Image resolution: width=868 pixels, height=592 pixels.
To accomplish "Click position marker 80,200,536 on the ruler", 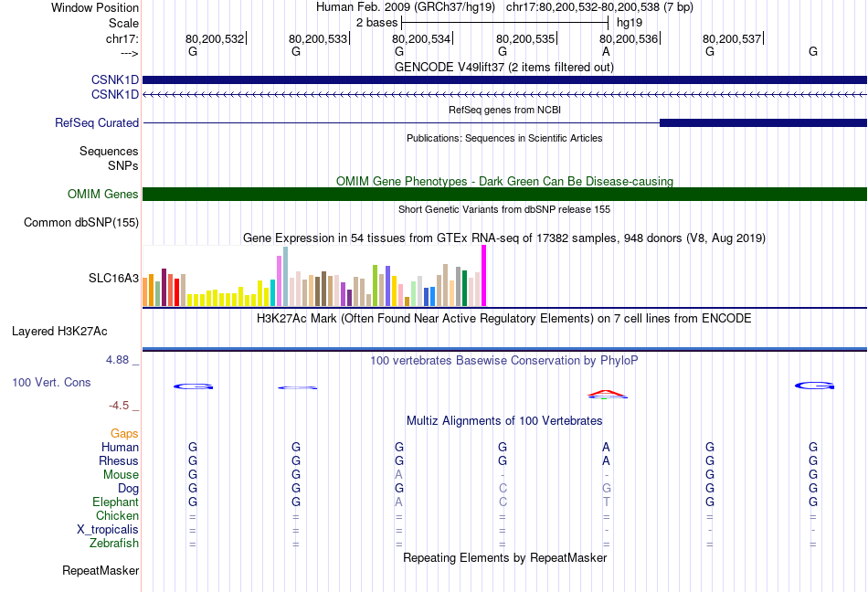I will click(x=630, y=38).
